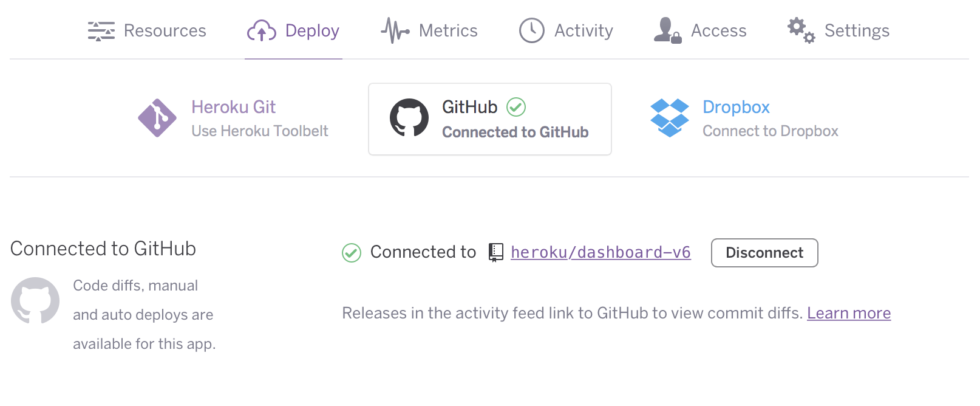Choose Dropbox as deployment method
Image resolution: width=980 pixels, height=406 pixels.
coord(736,107)
